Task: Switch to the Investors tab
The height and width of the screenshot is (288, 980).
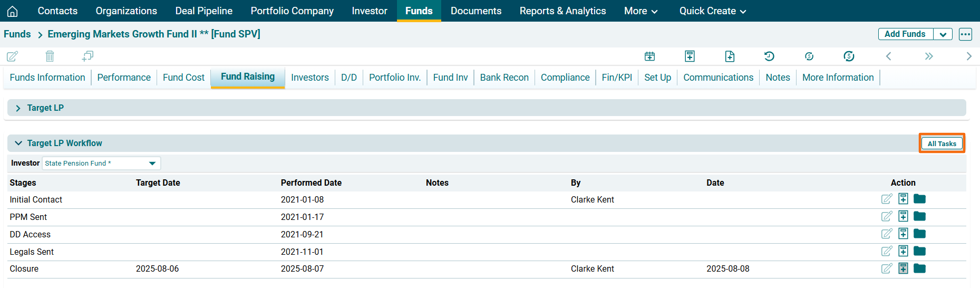Action: 309,78
